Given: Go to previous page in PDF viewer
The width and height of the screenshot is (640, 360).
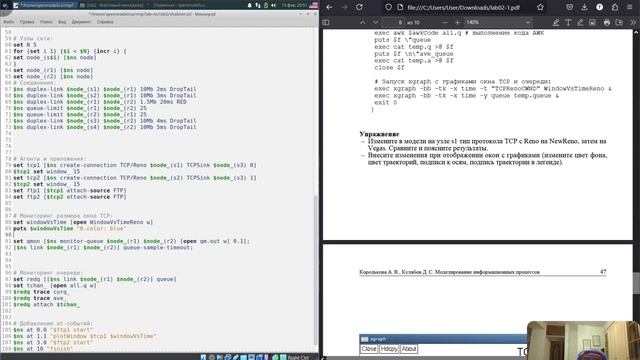Looking at the screenshot, I should click(x=362, y=22).
